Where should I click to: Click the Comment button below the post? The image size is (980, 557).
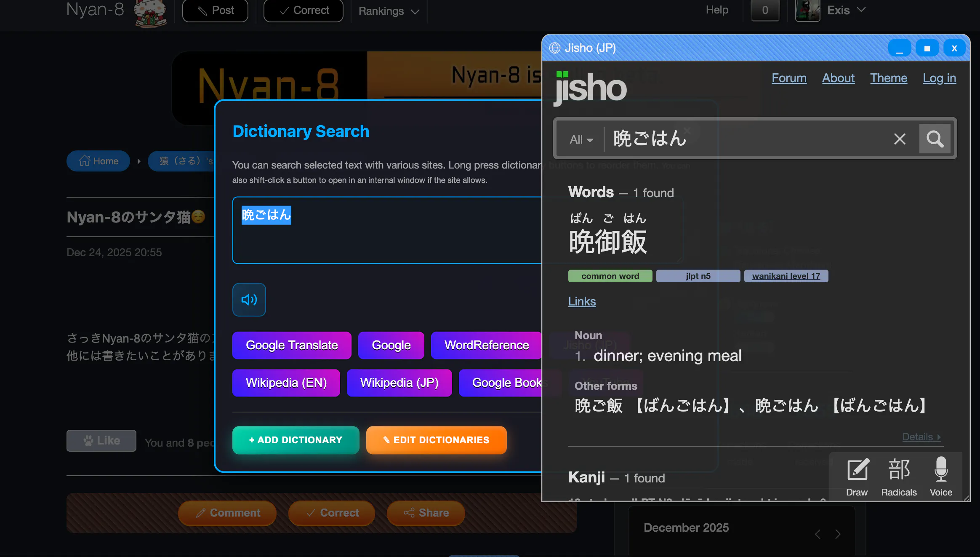pyautogui.click(x=227, y=513)
